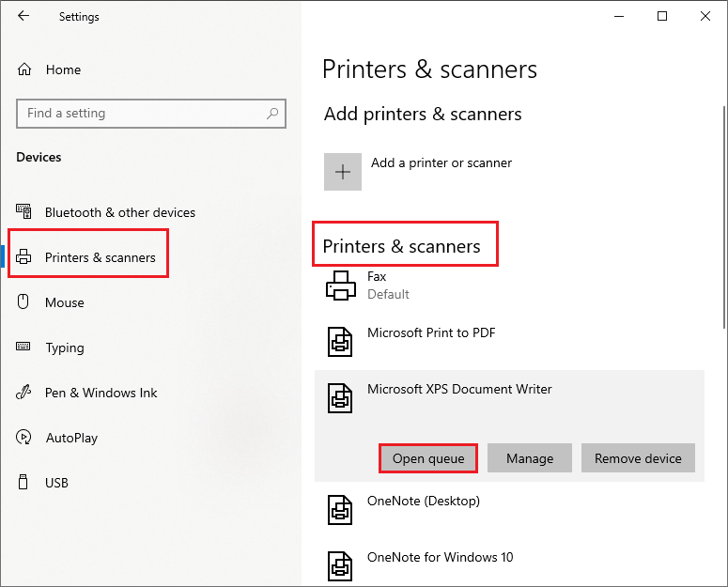Viewport: 728px width, 587px height.
Task: Select the USB drive icon
Action: click(x=23, y=482)
